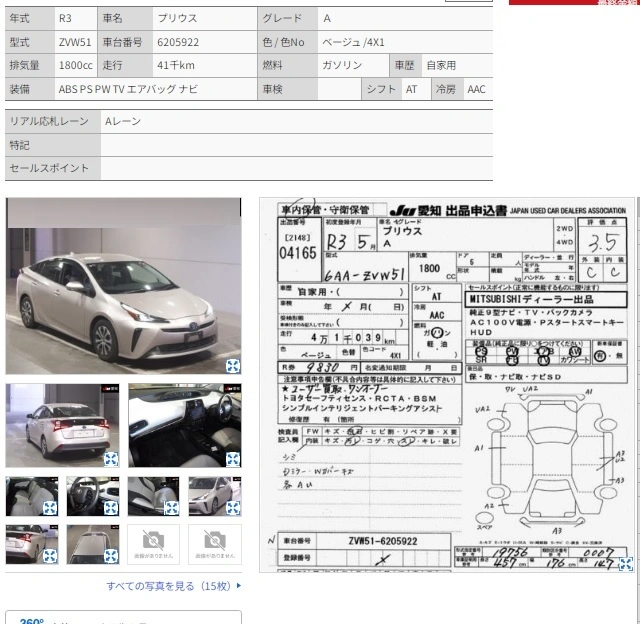Open the roof view thumbnail

[x=93, y=544]
